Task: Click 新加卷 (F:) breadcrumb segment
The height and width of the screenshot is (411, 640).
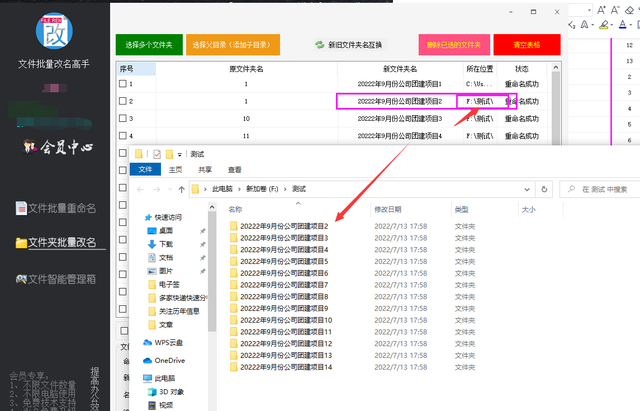Action: pyautogui.click(x=262, y=189)
